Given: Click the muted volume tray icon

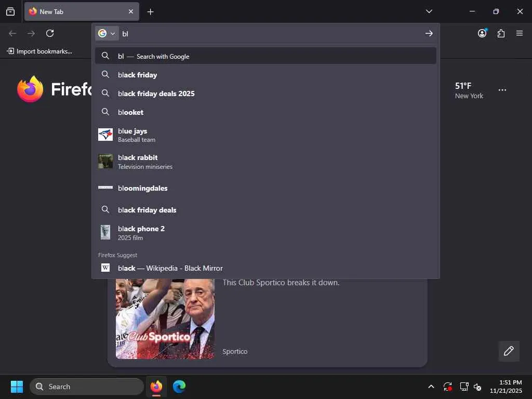Looking at the screenshot, I should coord(478,387).
